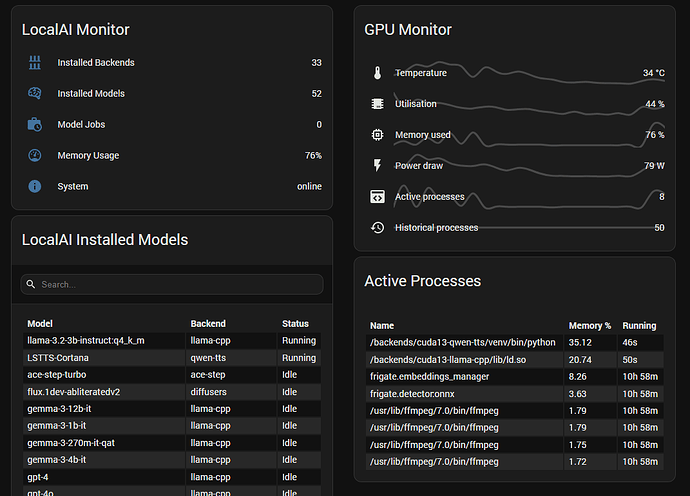Click the Model Jobs briefcase icon
Screen dimensions: 690x496
pyautogui.click(x=35, y=125)
